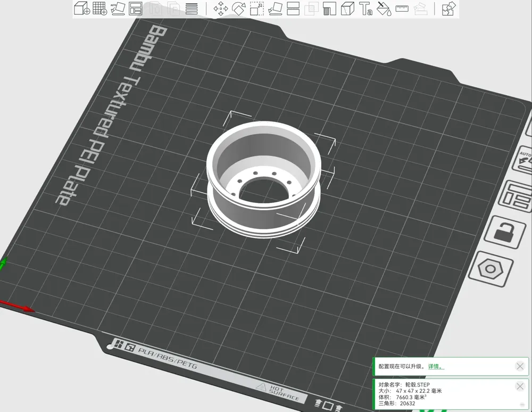
Task: Click the 对象名字 轮毂.STEP text
Action: [404, 384]
